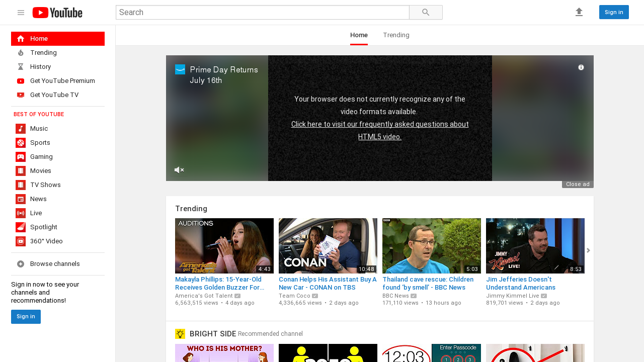This screenshot has width=644, height=362.
Task: Open the HTML5 video FAQ link
Action: click(x=380, y=130)
